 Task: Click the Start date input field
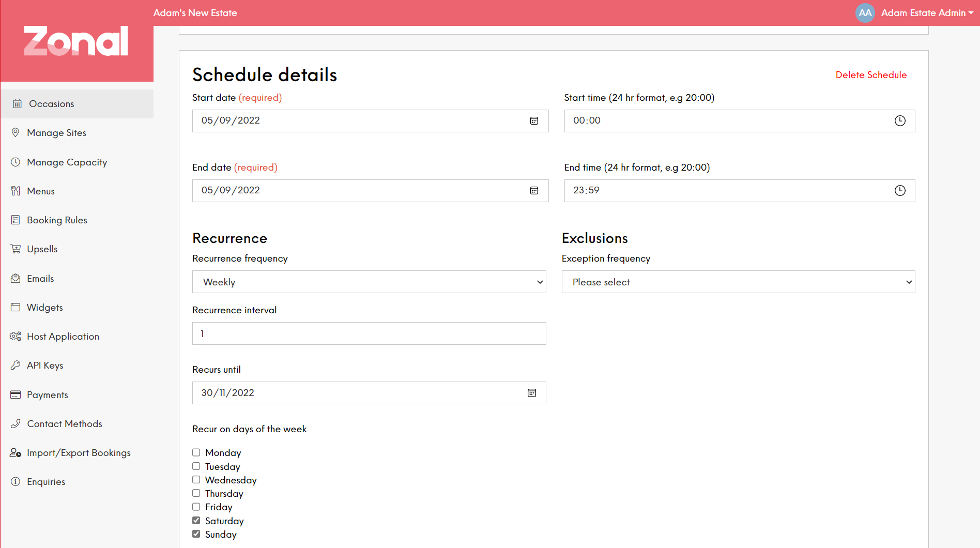pos(370,121)
